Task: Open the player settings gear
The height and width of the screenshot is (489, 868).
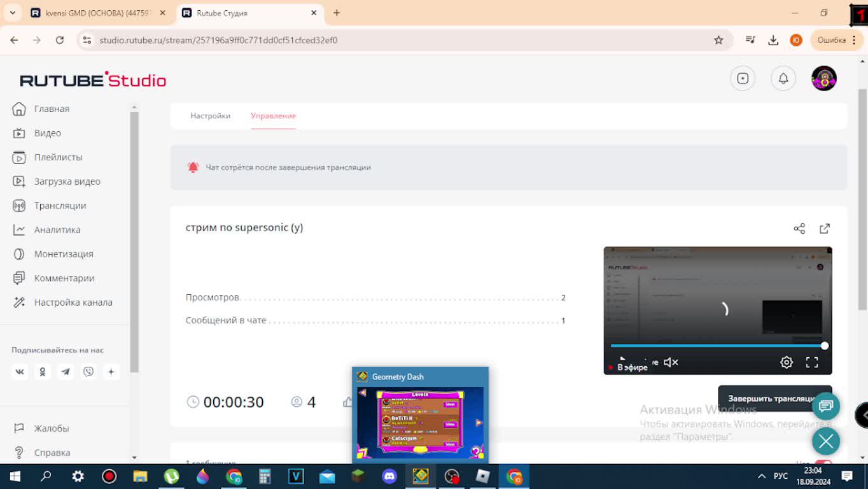Action: tap(787, 362)
